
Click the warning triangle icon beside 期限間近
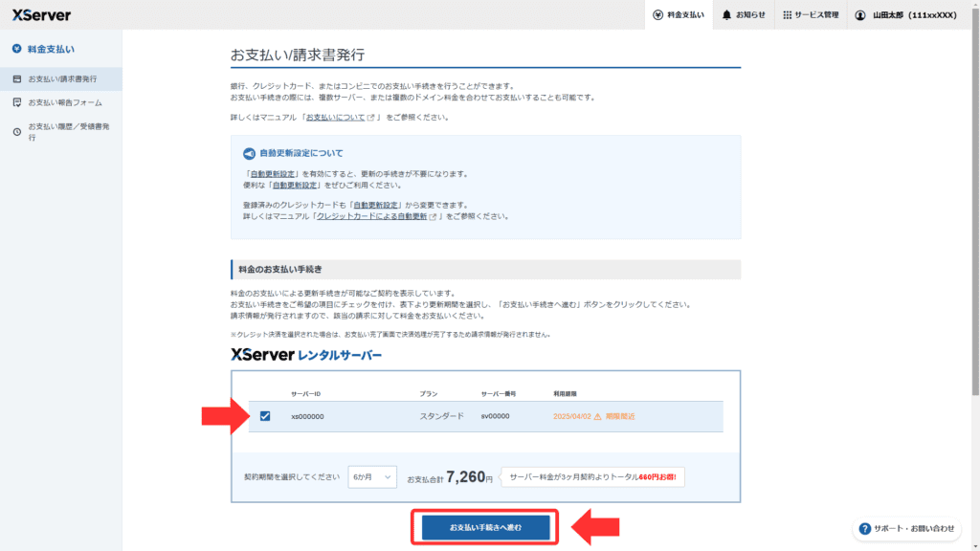point(597,417)
